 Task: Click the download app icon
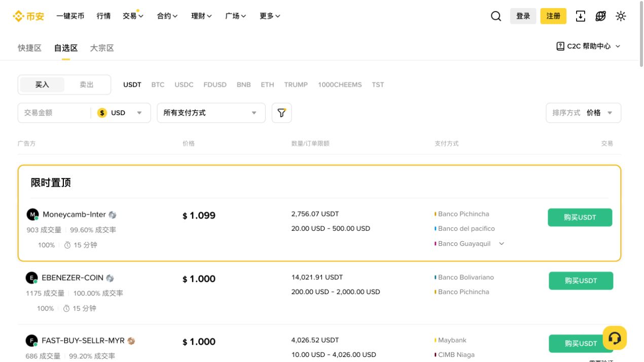(581, 16)
